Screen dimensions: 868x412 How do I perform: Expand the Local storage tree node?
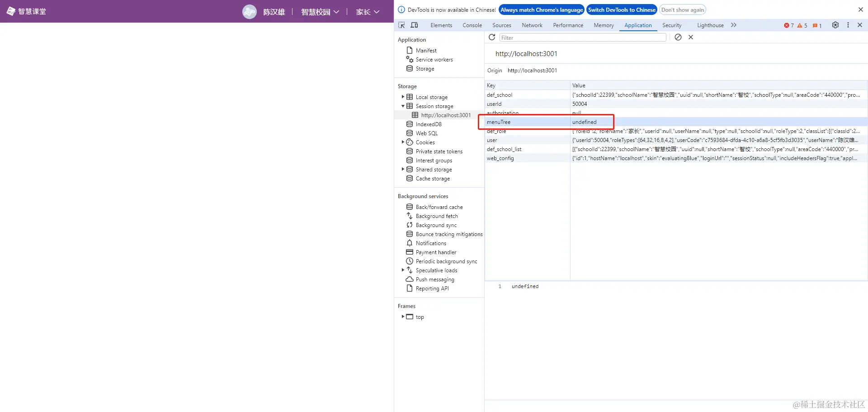tap(403, 97)
